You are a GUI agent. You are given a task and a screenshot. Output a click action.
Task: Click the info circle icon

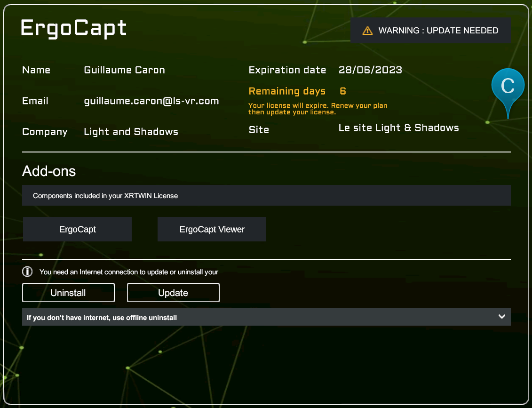(x=27, y=272)
